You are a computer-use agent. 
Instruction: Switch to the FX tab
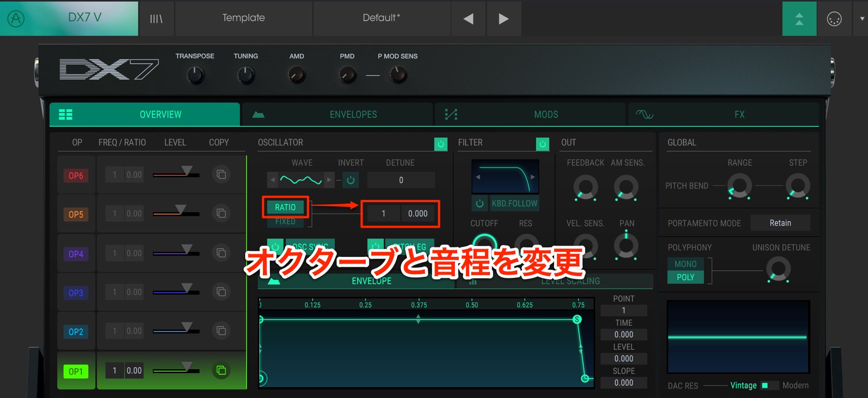point(723,114)
